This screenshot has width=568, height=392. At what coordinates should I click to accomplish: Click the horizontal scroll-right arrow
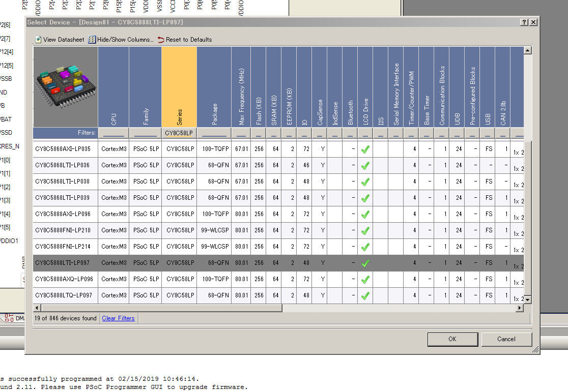tap(520, 308)
